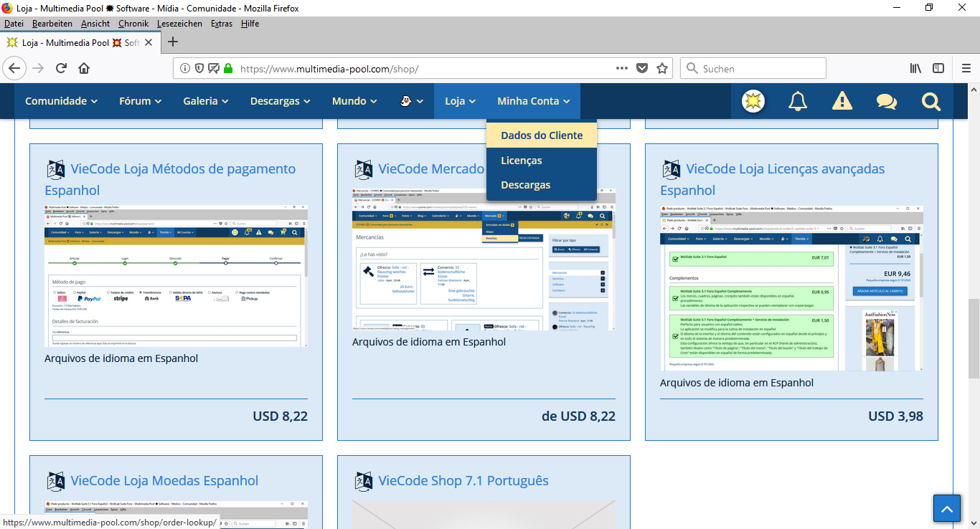Click the scroll-to-top arrow button
The height and width of the screenshot is (529, 980).
click(946, 509)
